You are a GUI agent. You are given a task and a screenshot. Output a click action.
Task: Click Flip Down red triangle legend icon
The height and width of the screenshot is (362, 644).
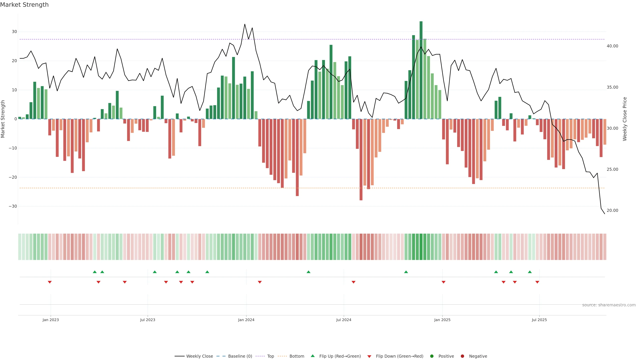[369, 356]
